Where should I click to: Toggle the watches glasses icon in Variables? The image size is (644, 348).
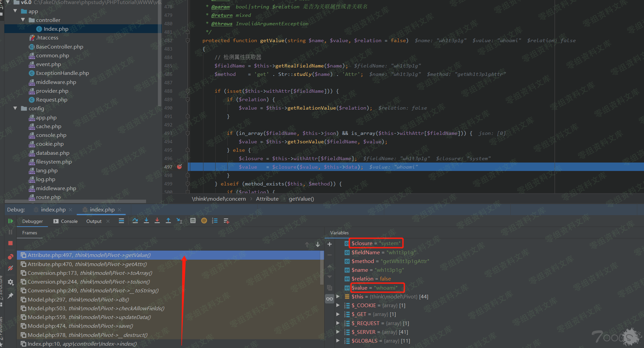(x=330, y=299)
